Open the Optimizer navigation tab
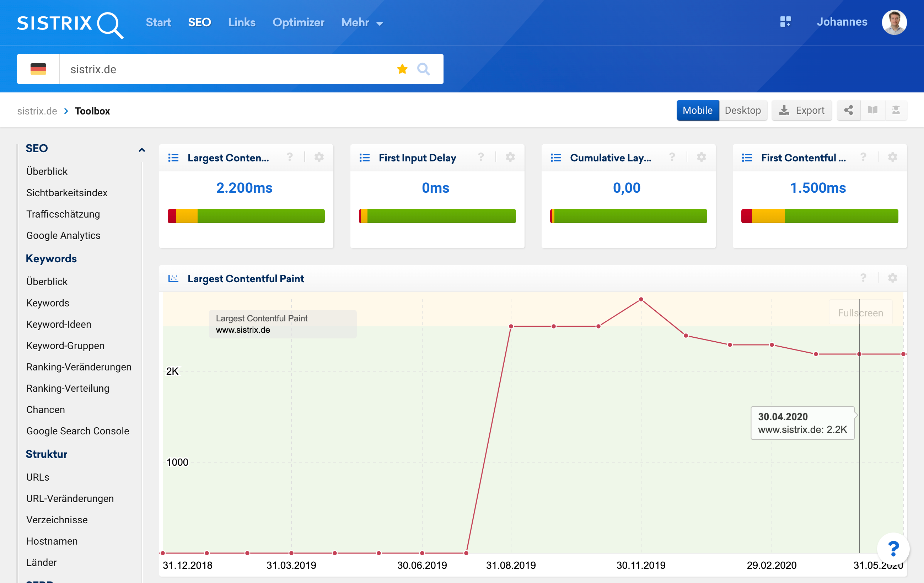 pos(298,23)
